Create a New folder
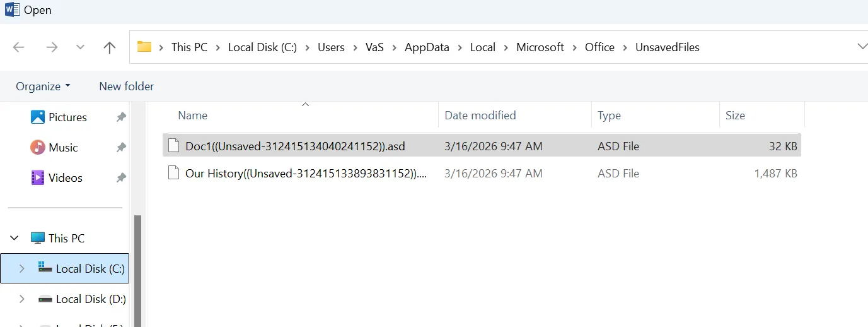Screen dimensions: 868x327 (x=126, y=86)
